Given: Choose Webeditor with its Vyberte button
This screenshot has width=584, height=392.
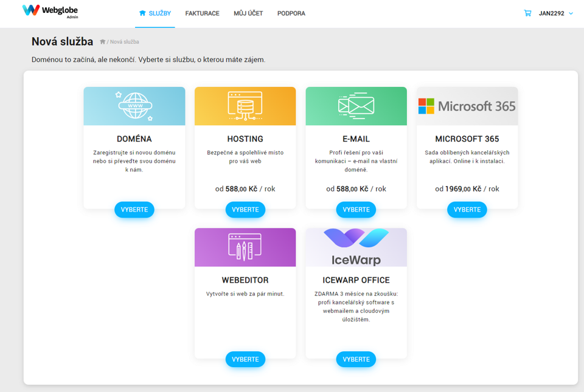Looking at the screenshot, I should [245, 359].
